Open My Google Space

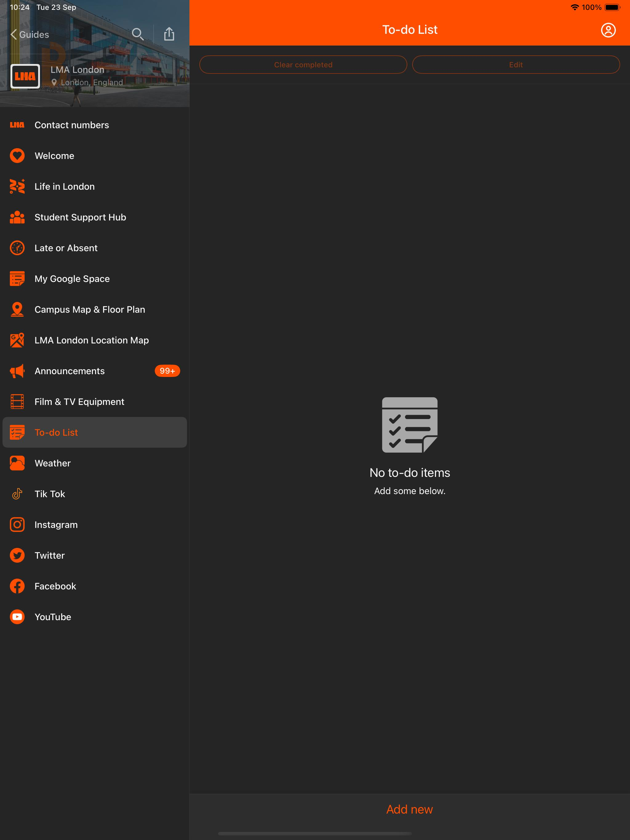tap(95, 279)
